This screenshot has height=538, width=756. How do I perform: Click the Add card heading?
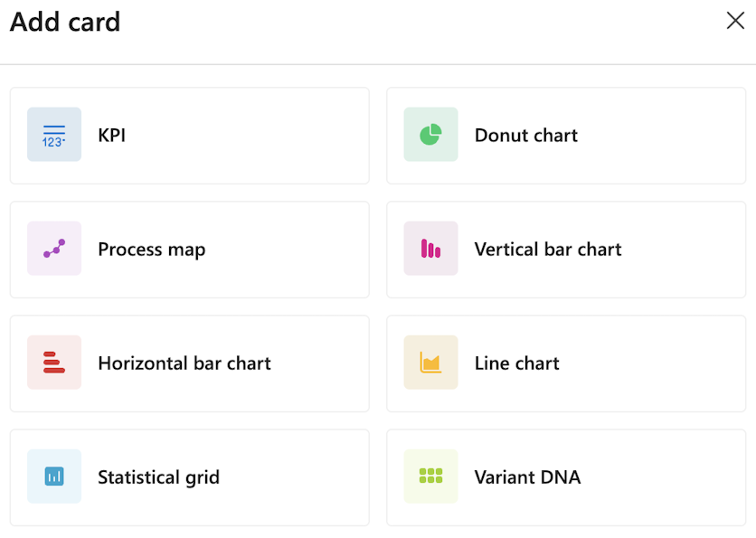point(64,22)
